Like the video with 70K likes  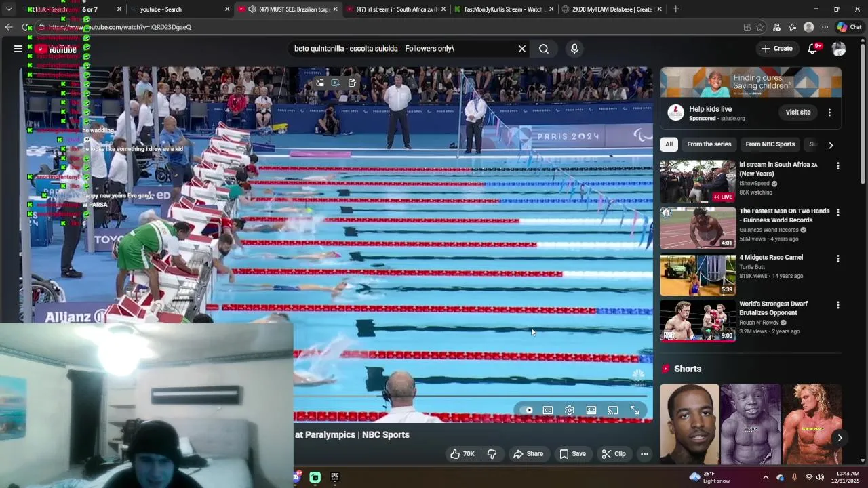click(462, 454)
